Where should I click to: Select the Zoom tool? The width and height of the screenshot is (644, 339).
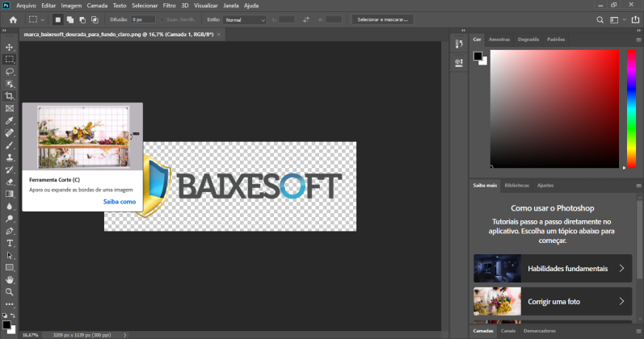9,292
